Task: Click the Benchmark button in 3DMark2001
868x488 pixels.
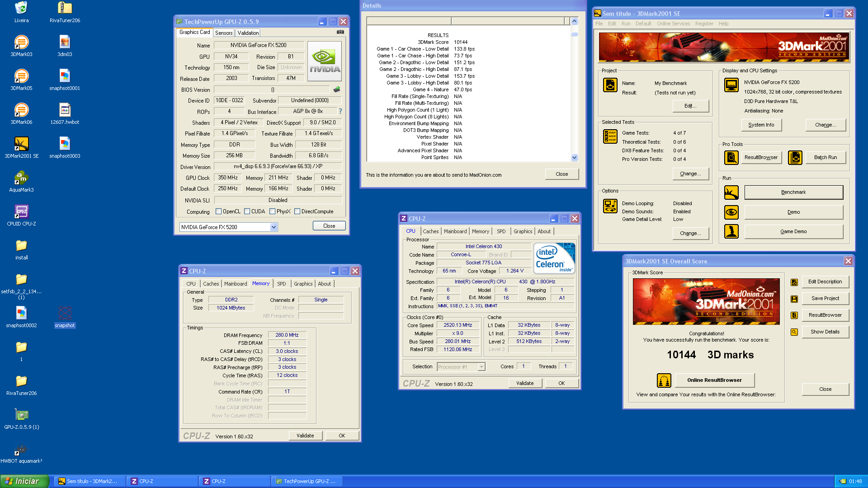Action: [x=793, y=192]
